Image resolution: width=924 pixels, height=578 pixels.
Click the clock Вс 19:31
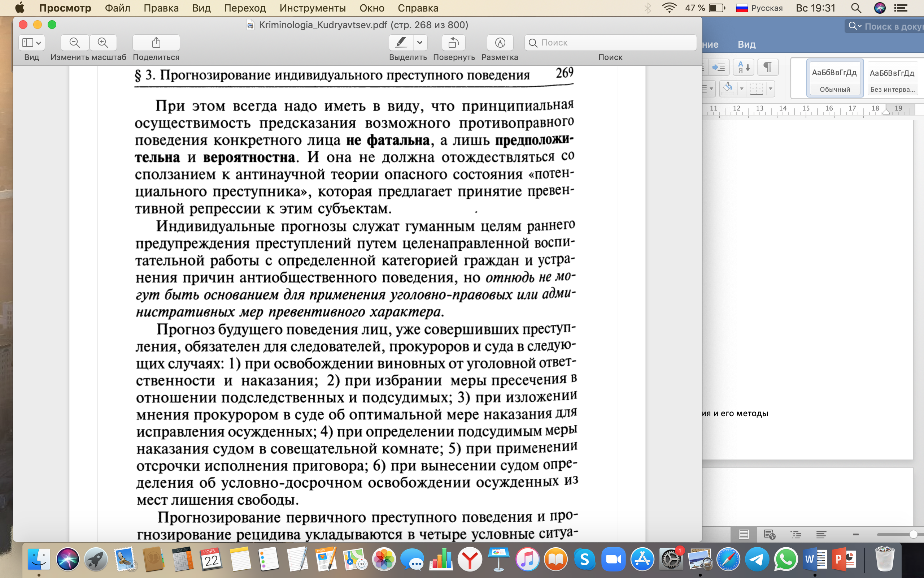[816, 8]
